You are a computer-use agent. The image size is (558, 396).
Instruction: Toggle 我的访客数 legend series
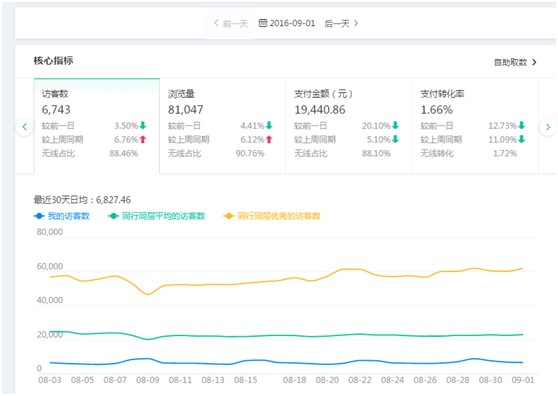62,216
